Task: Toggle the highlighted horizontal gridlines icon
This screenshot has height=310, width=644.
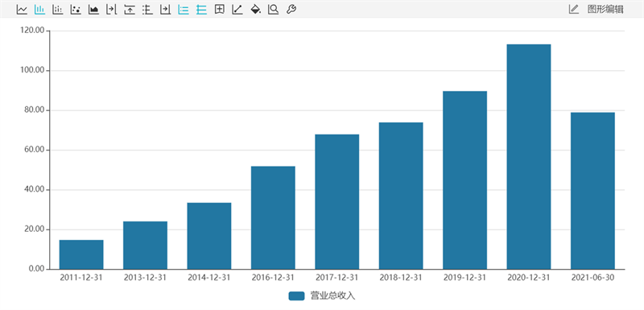Action: (201, 10)
